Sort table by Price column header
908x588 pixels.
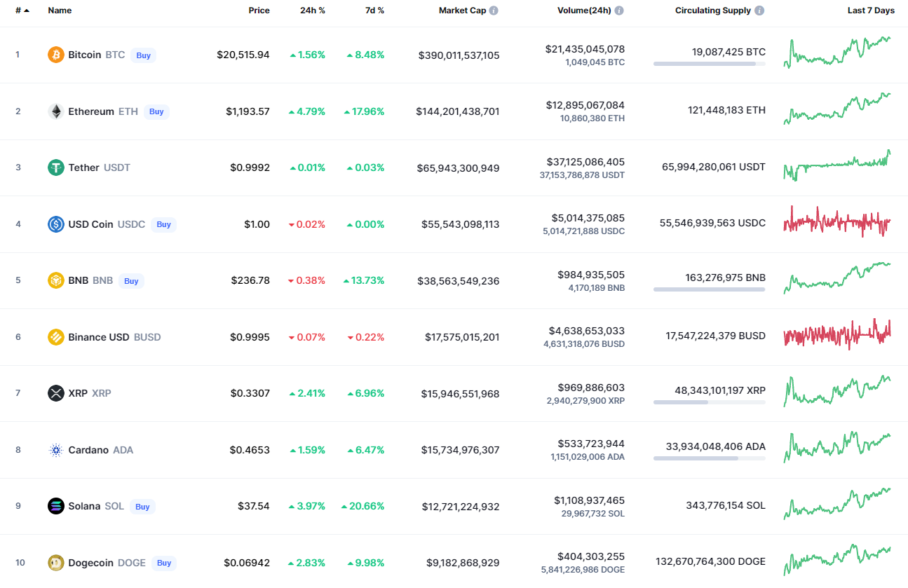[259, 11]
